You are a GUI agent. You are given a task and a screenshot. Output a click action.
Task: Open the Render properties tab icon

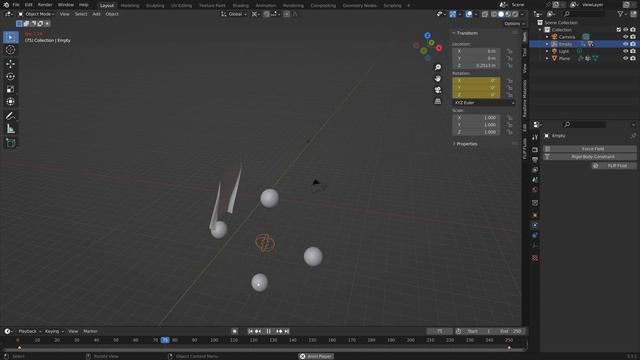(x=535, y=150)
